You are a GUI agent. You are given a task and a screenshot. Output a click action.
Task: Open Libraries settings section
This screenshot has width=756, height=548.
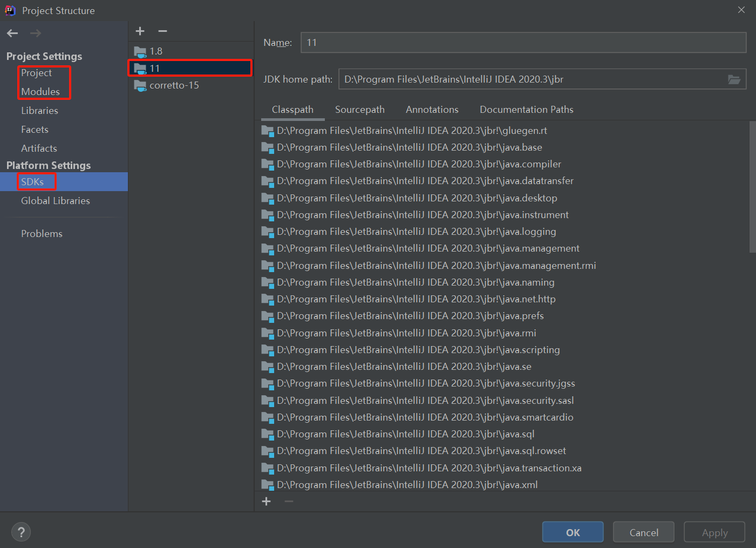39,111
